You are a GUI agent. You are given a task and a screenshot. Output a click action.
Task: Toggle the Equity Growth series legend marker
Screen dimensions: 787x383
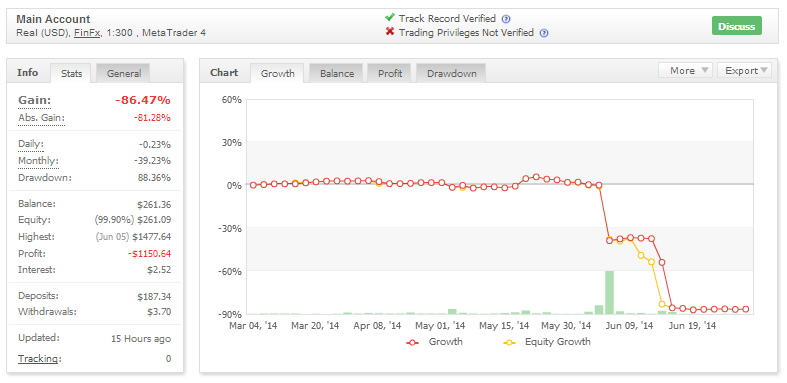pos(509,342)
